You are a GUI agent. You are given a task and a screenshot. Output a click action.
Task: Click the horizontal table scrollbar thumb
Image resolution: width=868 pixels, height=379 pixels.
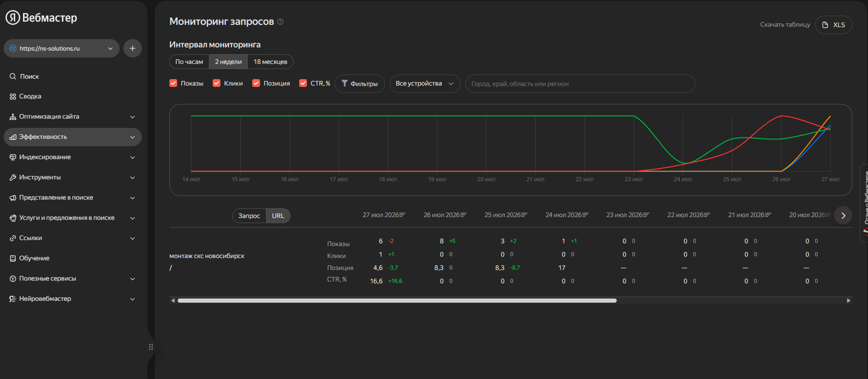(x=397, y=301)
